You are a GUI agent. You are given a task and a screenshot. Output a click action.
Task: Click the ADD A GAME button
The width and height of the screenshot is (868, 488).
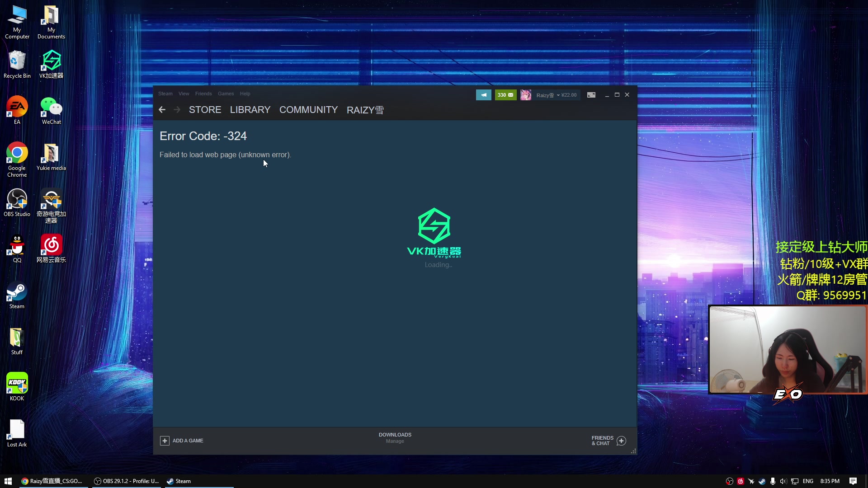(x=188, y=441)
